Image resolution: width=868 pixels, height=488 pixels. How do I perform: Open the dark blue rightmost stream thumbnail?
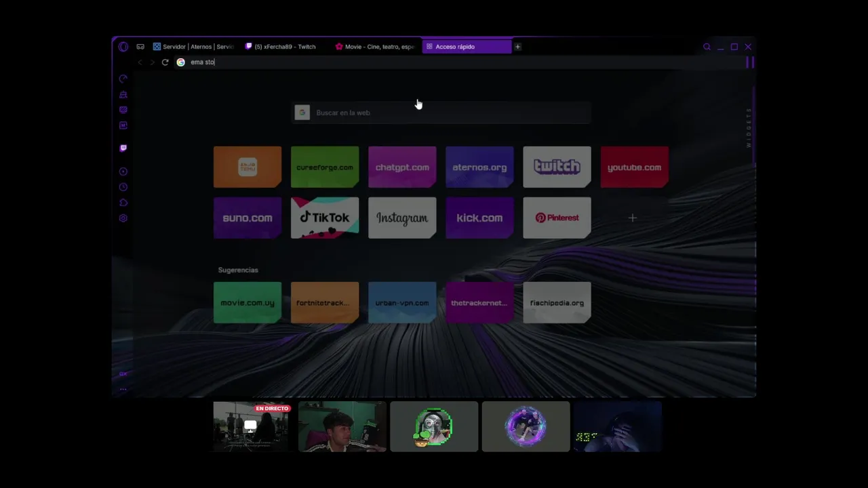click(x=617, y=426)
